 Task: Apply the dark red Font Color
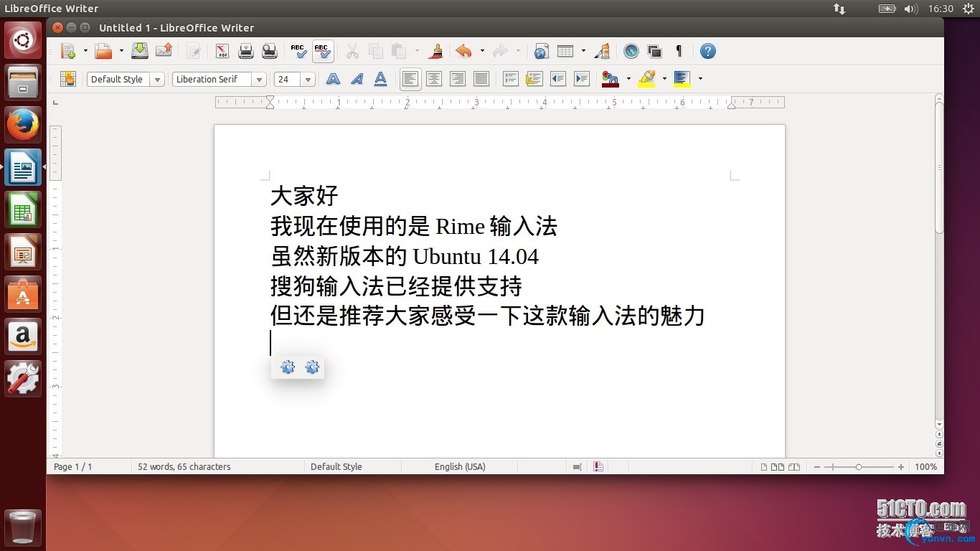[611, 79]
